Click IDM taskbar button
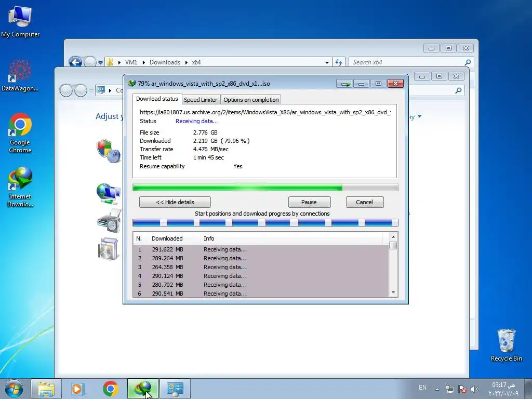 pos(143,389)
